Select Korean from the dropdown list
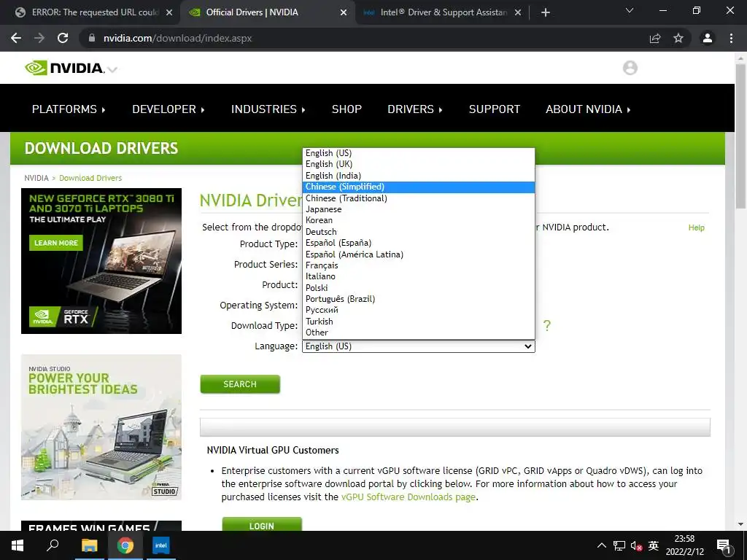Screen dimensions: 747x560 click(x=418, y=220)
